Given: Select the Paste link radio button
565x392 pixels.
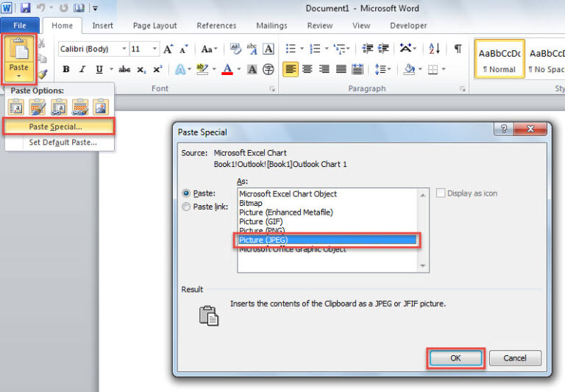Looking at the screenshot, I should (x=186, y=207).
